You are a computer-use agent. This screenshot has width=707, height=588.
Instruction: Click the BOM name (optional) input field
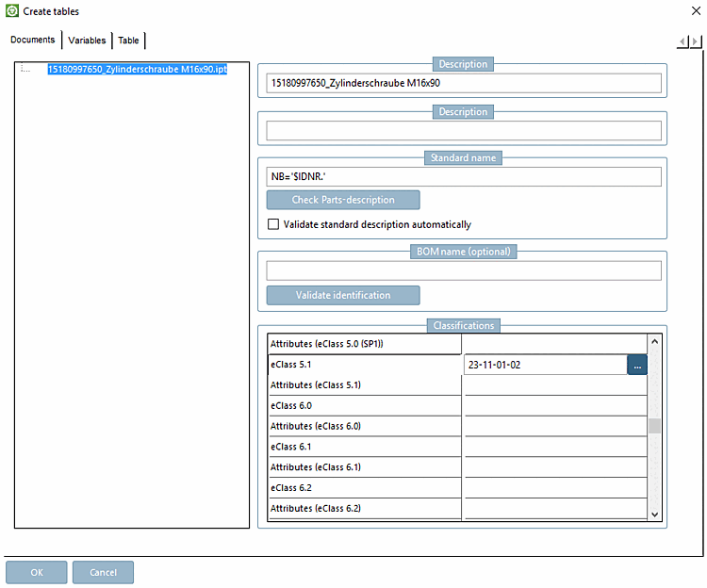pos(464,270)
